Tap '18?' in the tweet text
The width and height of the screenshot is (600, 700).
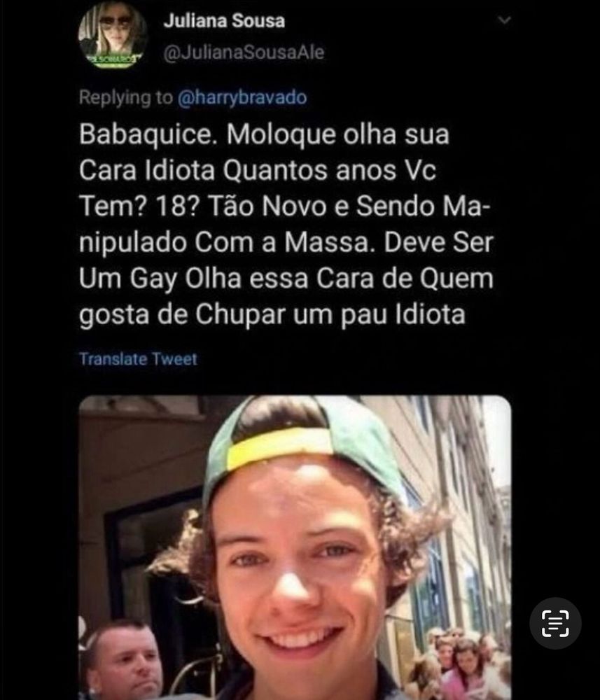[x=176, y=206]
